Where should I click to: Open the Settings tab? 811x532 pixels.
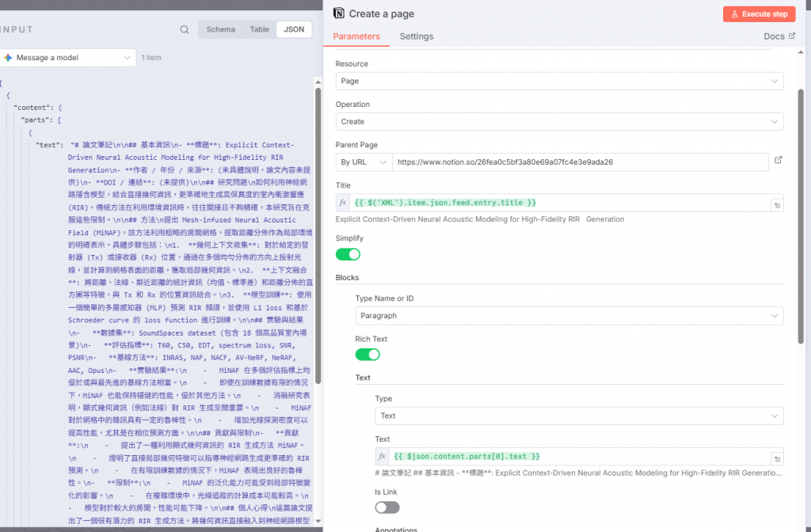pyautogui.click(x=417, y=36)
